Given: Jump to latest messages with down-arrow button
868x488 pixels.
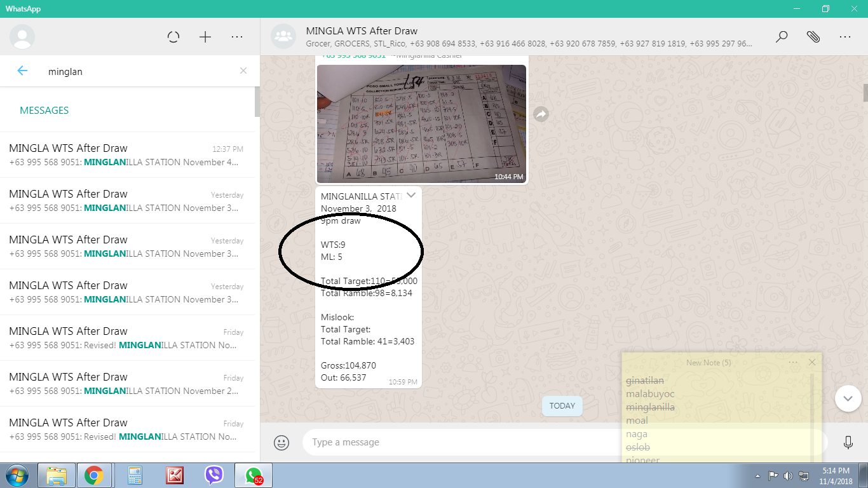Looking at the screenshot, I should pos(848,398).
